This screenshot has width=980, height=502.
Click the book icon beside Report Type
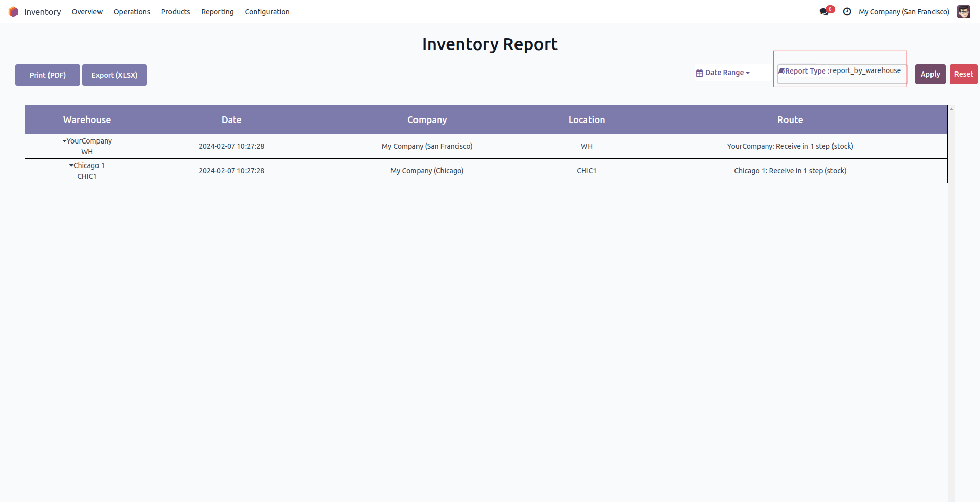coord(781,71)
